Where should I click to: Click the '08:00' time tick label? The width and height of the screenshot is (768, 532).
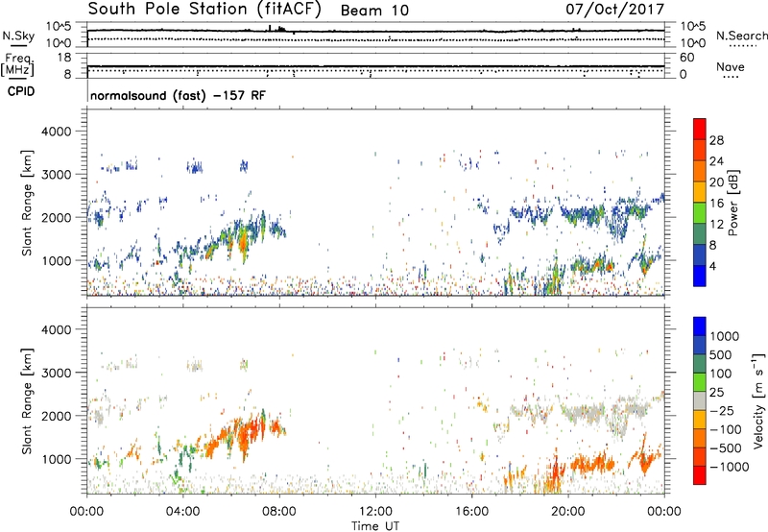[279, 512]
